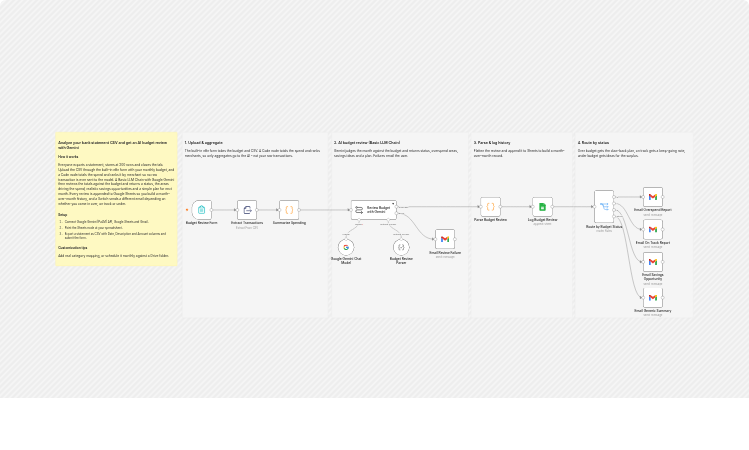Open the Extract Transactions file node
The width and height of the screenshot is (749, 450).
[x=247, y=210]
